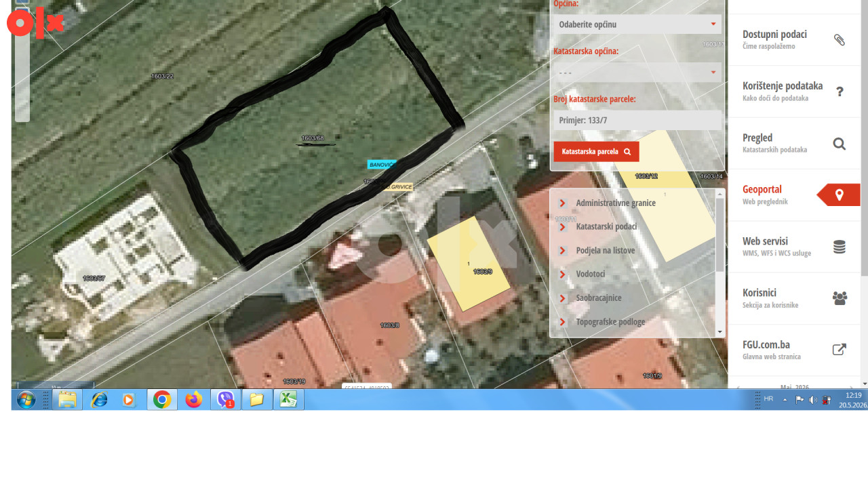Launch Internet Explorer from the taskbar
The height and width of the screenshot is (488, 868).
99,400
